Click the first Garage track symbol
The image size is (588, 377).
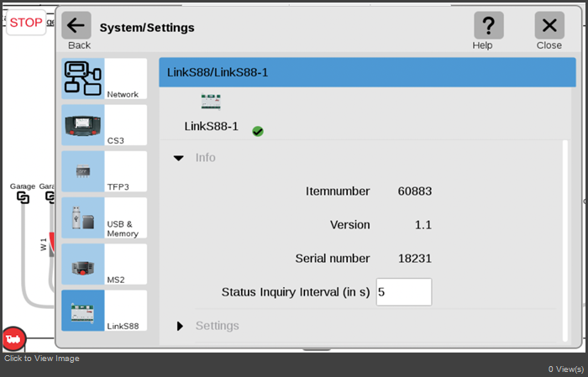(23, 197)
